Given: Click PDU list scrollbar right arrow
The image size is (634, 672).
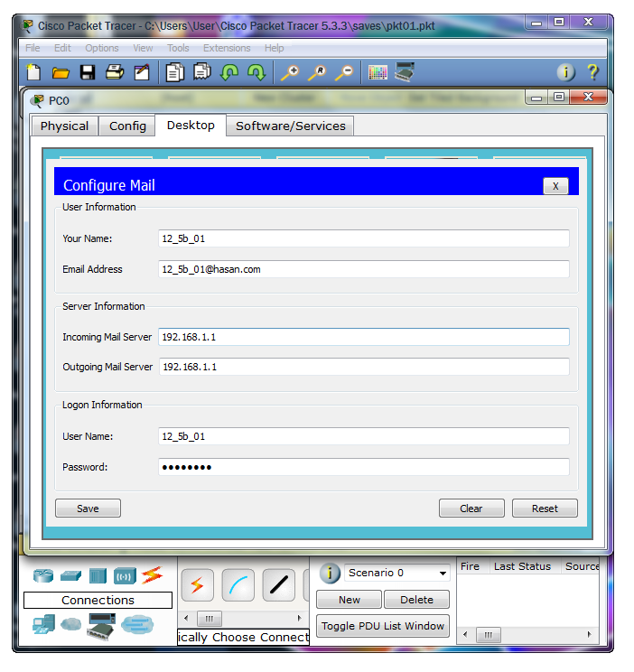Looking at the screenshot, I should [590, 635].
